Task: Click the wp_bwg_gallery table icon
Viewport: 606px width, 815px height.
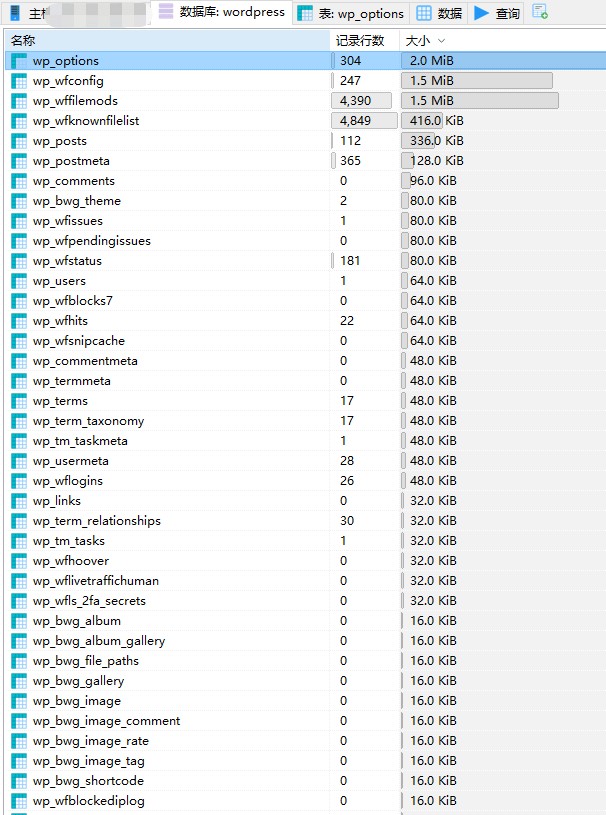Action: (x=19, y=681)
